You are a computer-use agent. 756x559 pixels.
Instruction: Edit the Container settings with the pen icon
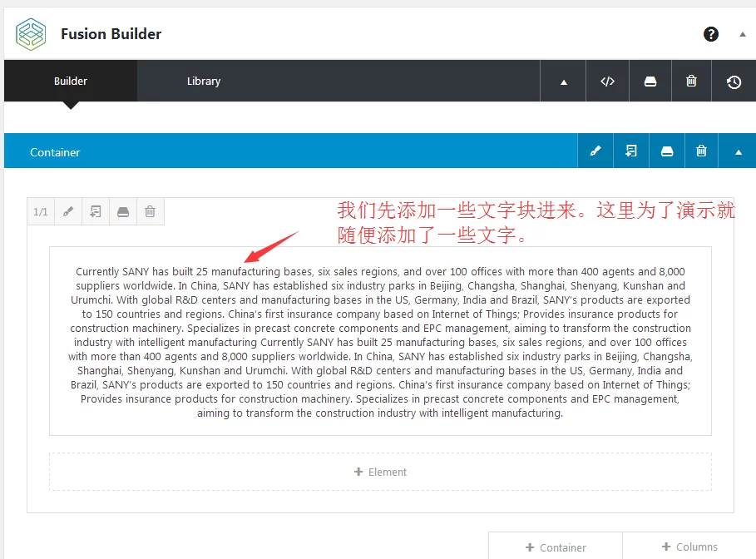click(x=595, y=151)
